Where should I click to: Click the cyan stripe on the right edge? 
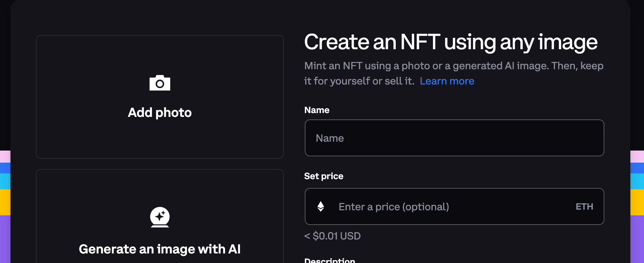pos(637,181)
